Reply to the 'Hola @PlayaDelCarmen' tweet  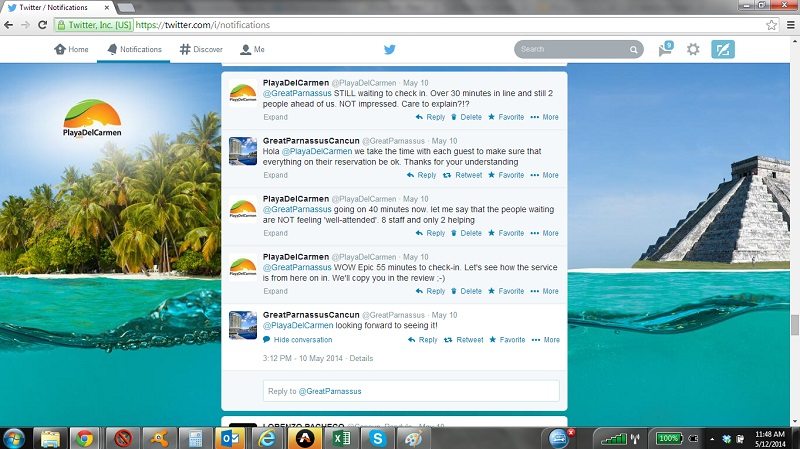pos(422,175)
